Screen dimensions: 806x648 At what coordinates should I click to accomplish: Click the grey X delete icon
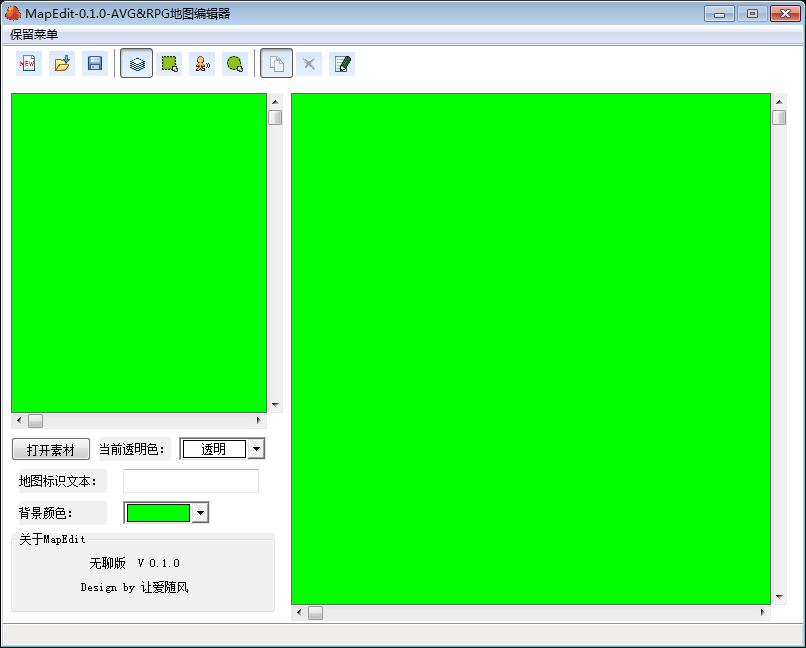click(x=309, y=64)
